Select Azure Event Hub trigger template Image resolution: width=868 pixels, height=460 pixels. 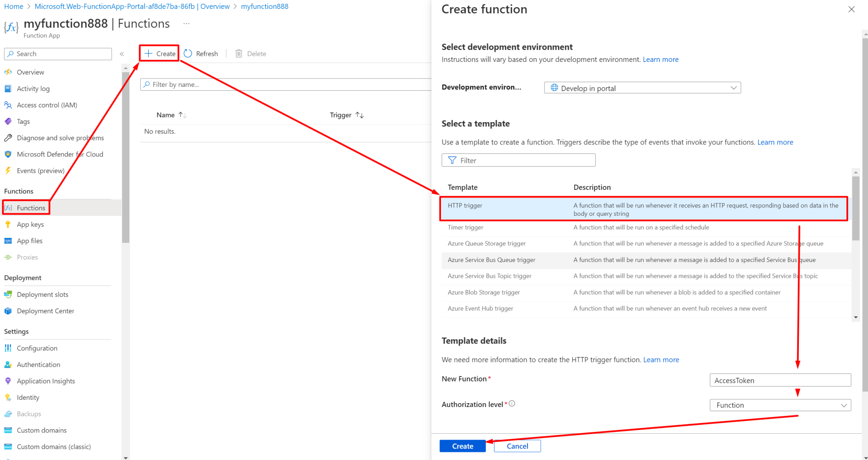(646, 309)
